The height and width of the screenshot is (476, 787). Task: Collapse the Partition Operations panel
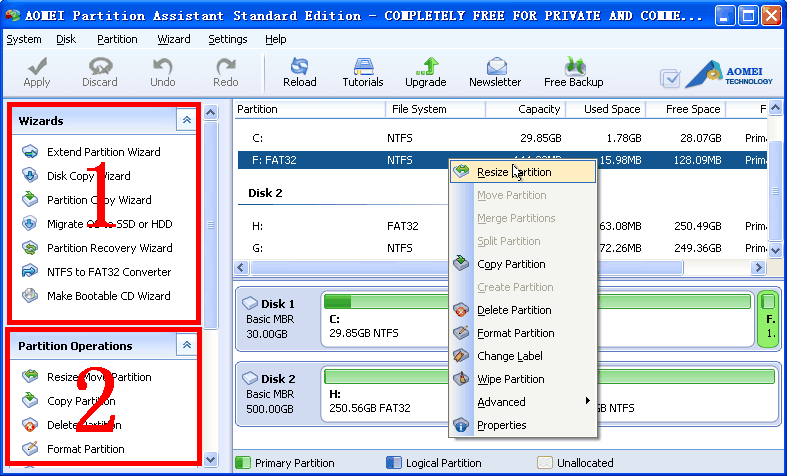click(x=187, y=345)
